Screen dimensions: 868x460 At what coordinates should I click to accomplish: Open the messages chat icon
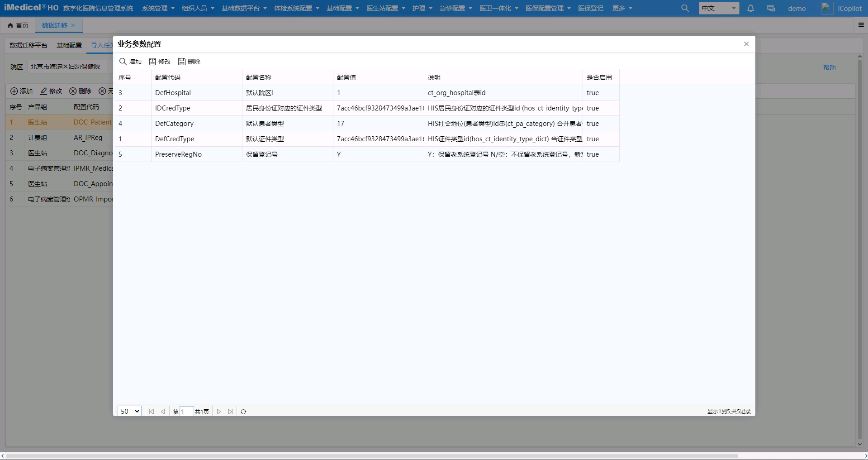[x=771, y=8]
